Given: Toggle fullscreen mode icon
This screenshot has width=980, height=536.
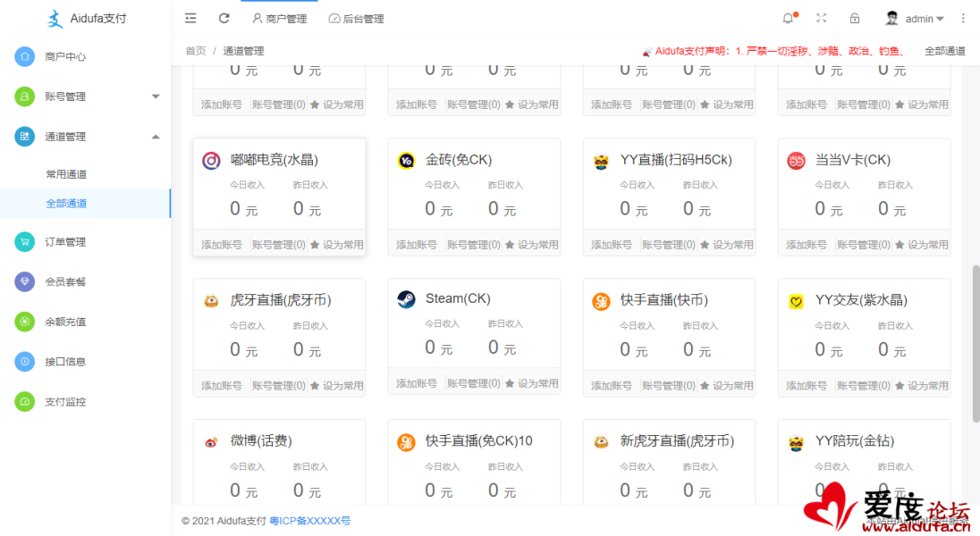Looking at the screenshot, I should click(821, 19).
